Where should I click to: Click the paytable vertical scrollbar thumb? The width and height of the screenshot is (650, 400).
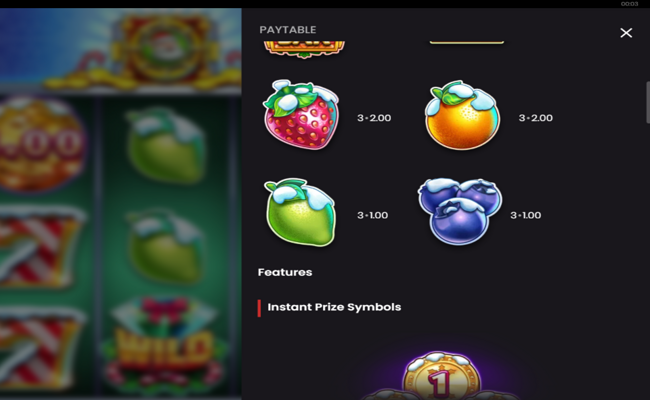pos(648,102)
